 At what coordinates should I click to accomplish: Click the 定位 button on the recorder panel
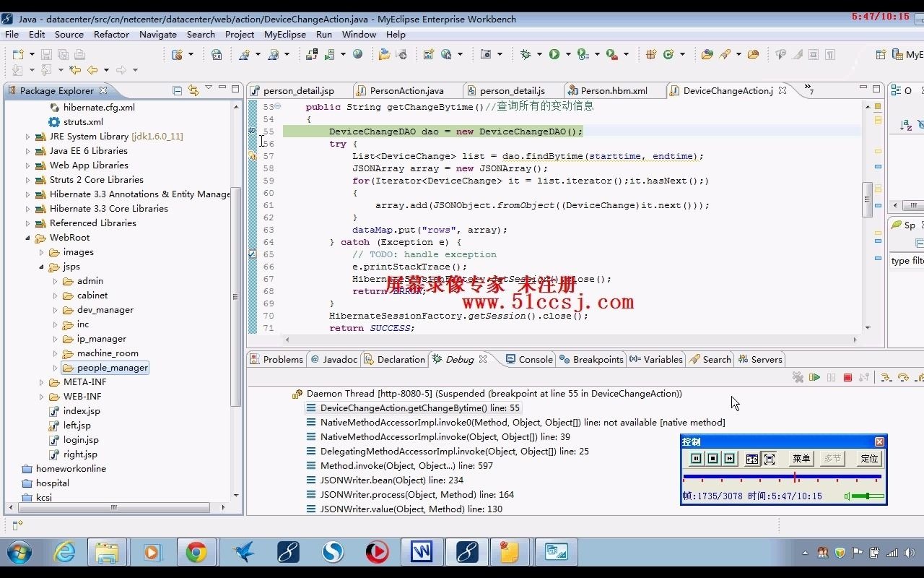[x=869, y=458]
